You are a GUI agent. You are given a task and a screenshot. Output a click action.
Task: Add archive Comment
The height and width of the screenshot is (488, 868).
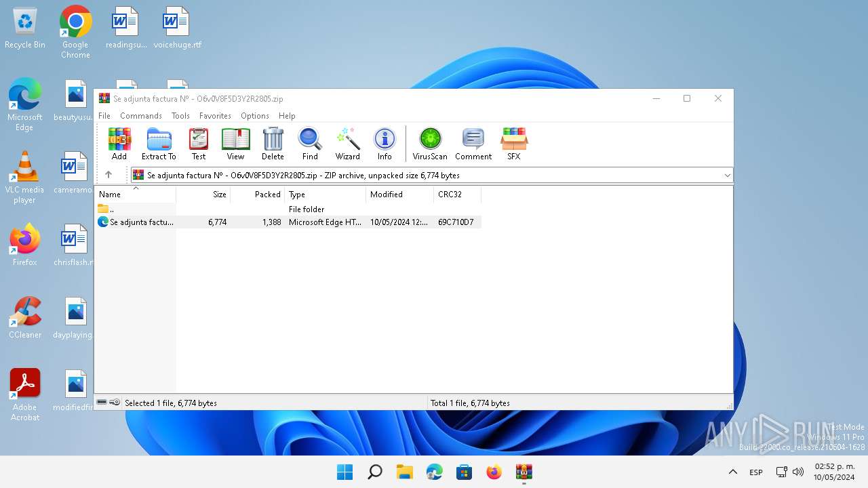[473, 144]
